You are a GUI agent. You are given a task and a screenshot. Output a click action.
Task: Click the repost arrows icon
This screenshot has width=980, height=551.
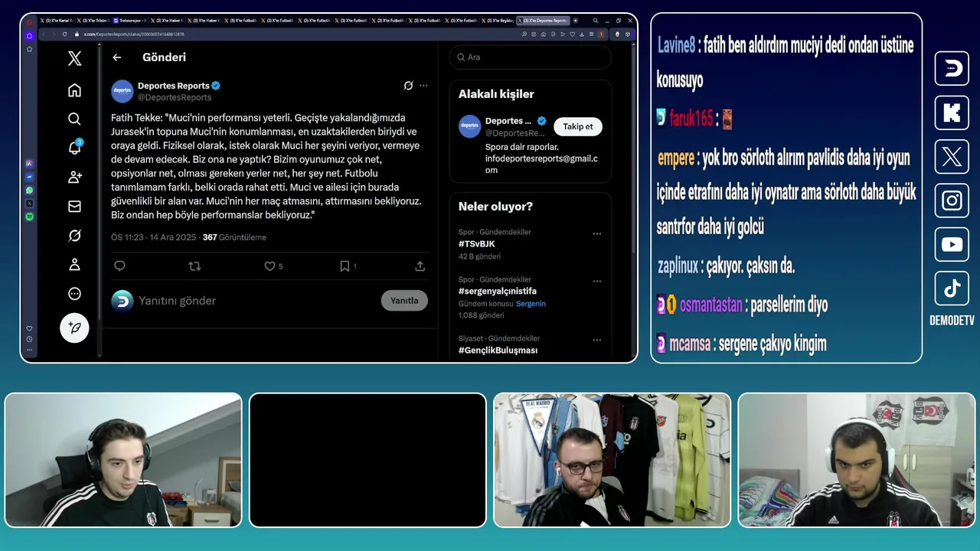tap(194, 266)
